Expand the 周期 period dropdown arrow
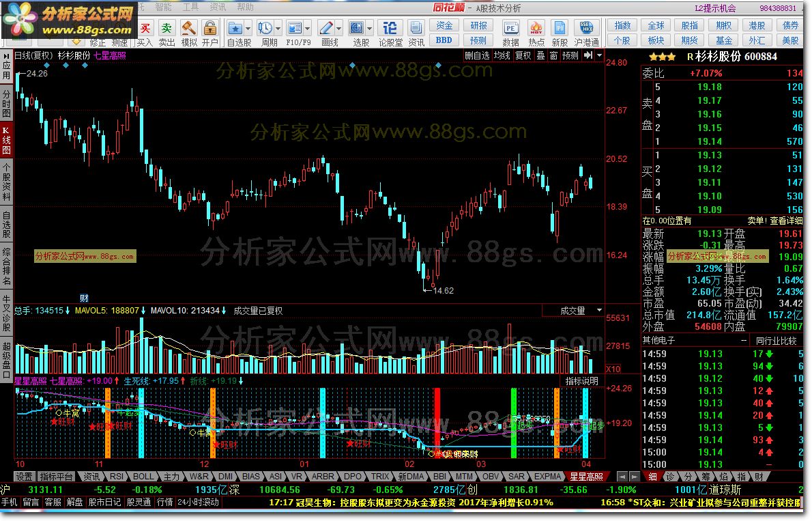The image size is (812, 521). coord(278,28)
